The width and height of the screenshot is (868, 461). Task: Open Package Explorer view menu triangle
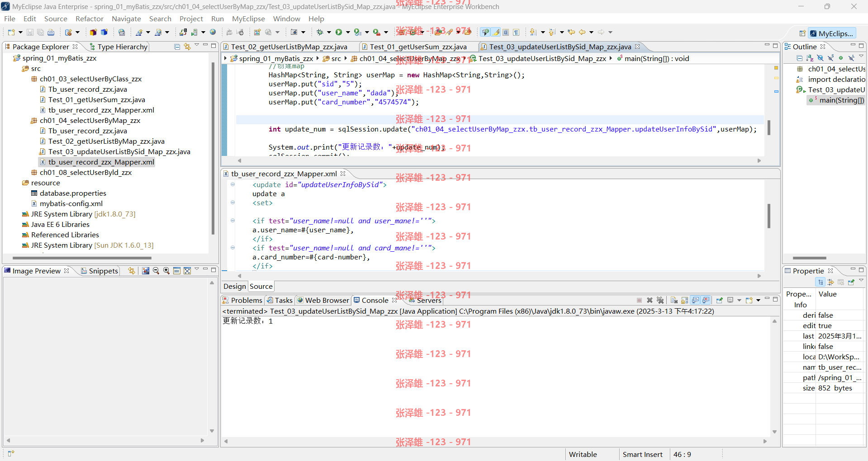pyautogui.click(x=197, y=45)
